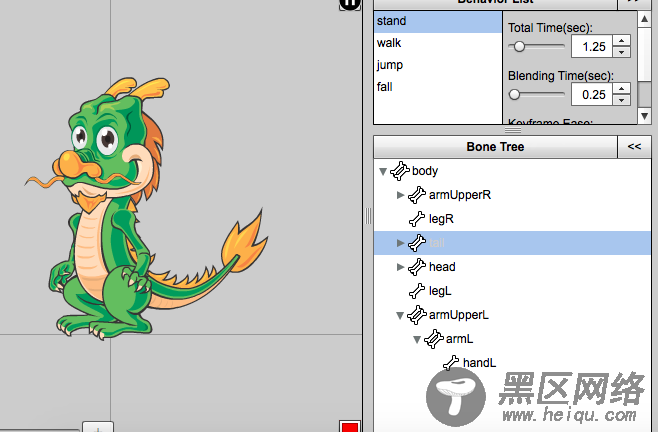Click the dragon character on the canvas
Image resolution: width=658 pixels, height=432 pixels.
pyautogui.click(x=146, y=209)
